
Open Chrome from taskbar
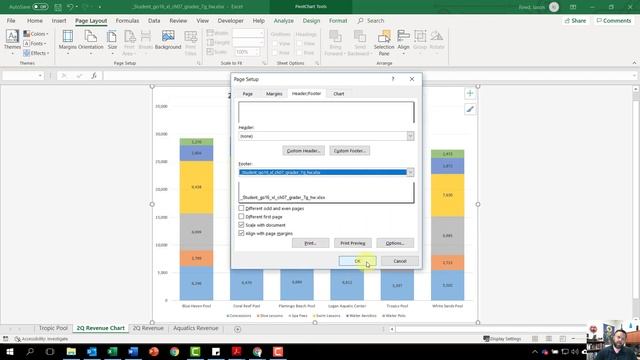coord(174,351)
